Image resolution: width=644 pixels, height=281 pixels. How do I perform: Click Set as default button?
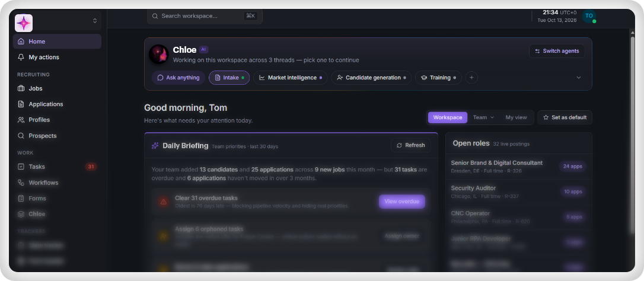[x=565, y=117]
